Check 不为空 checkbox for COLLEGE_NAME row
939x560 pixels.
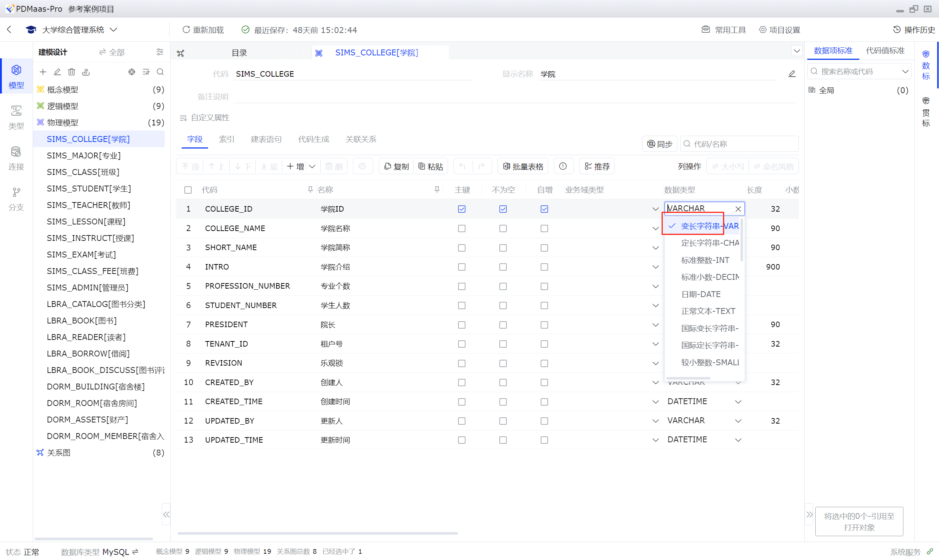click(503, 228)
